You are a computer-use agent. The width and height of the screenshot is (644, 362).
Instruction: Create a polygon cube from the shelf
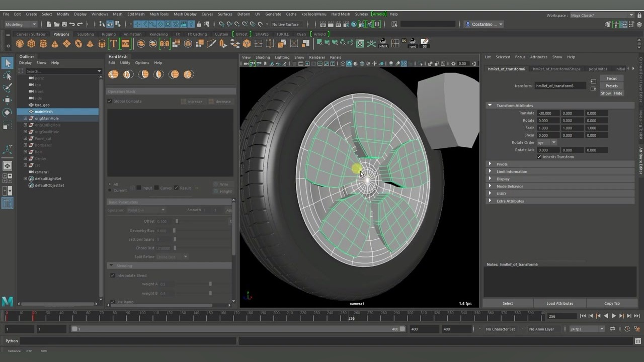click(32, 44)
